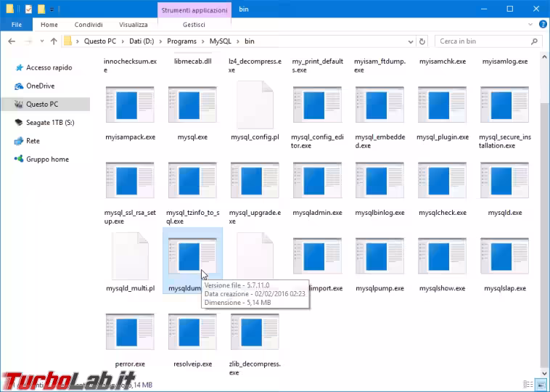Screen dimensions: 550x392
Task: Open the Help question mark icon
Action: (x=543, y=25)
